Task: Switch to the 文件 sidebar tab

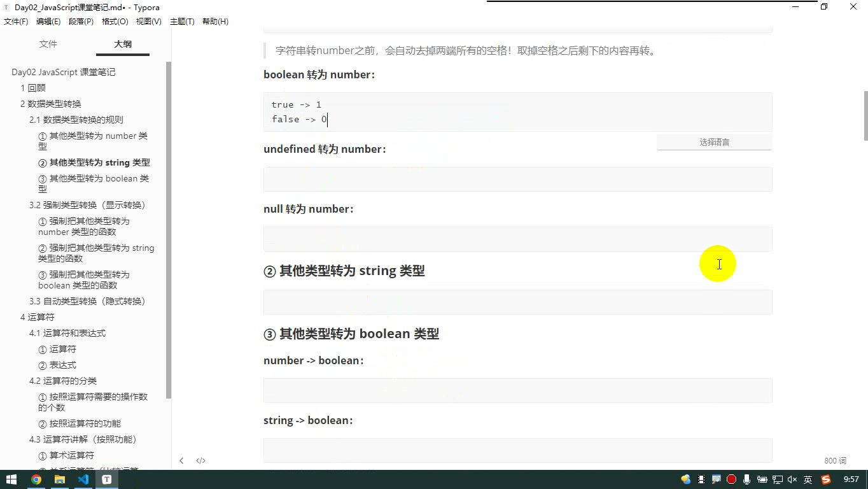Action: 48,44
